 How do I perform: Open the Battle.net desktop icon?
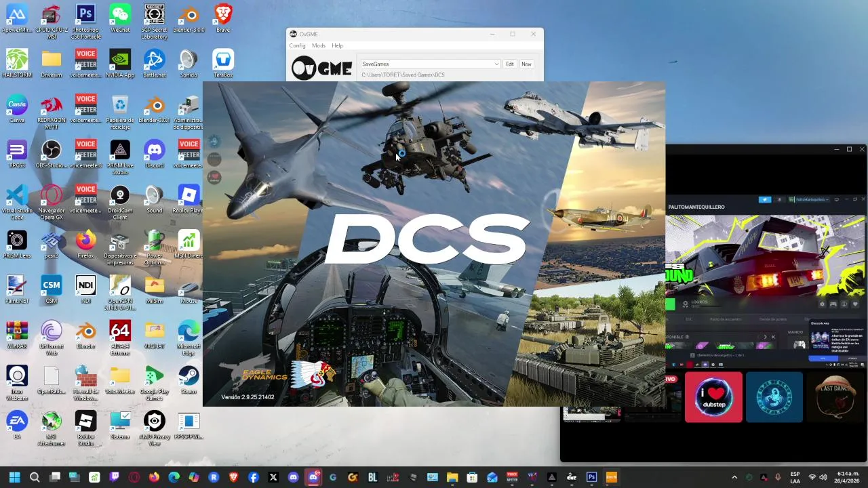154,64
